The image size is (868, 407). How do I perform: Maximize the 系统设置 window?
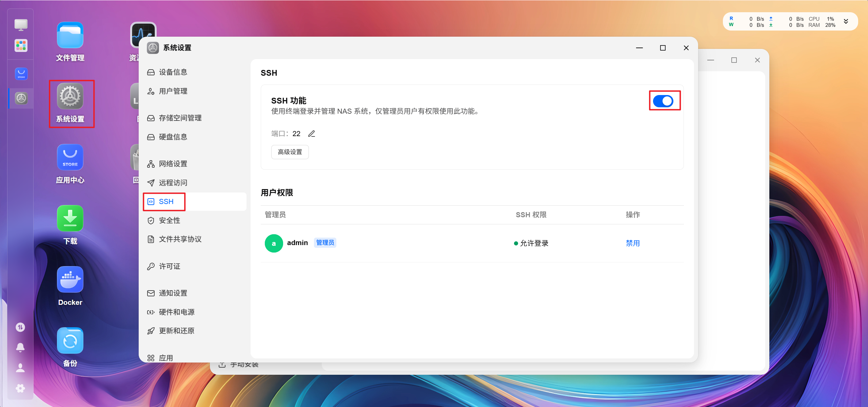(663, 48)
